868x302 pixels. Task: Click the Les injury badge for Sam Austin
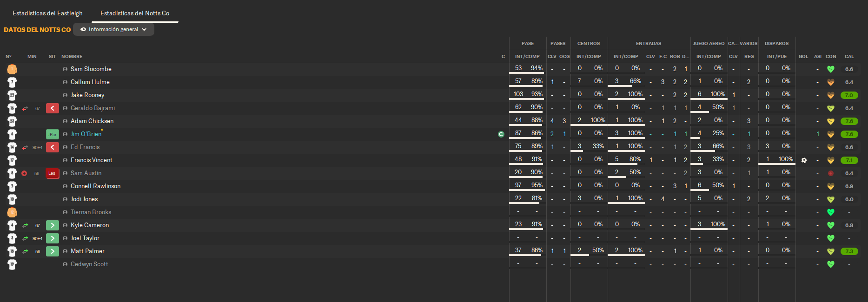click(x=52, y=173)
